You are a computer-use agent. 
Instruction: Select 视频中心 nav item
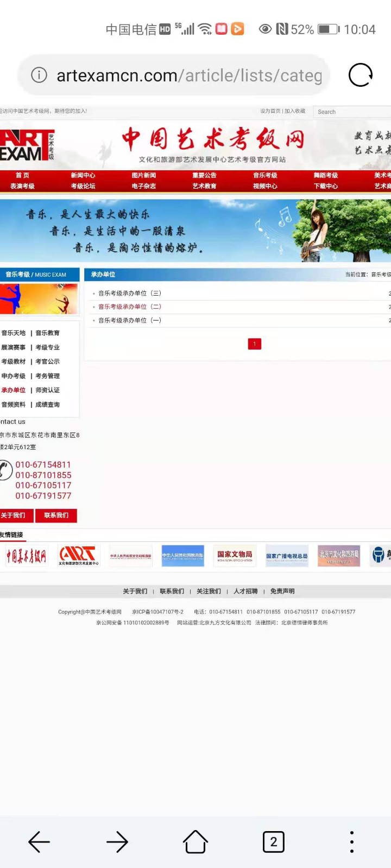coord(265,186)
